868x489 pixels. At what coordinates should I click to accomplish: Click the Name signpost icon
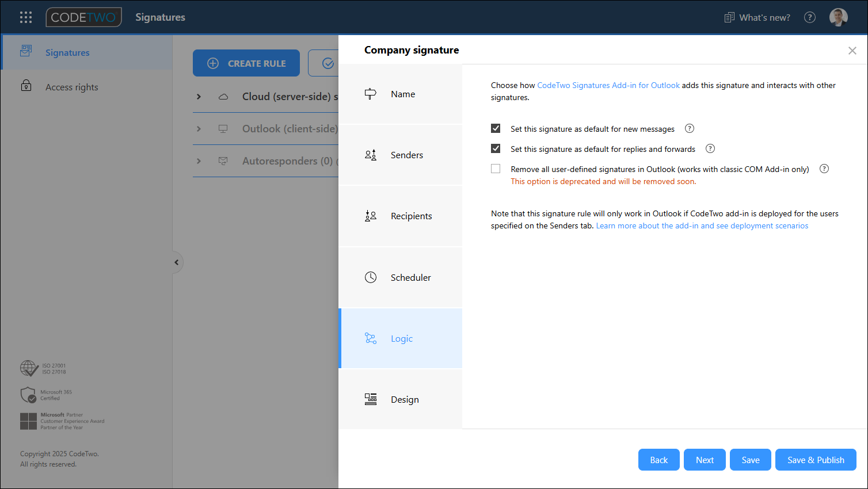[371, 94]
